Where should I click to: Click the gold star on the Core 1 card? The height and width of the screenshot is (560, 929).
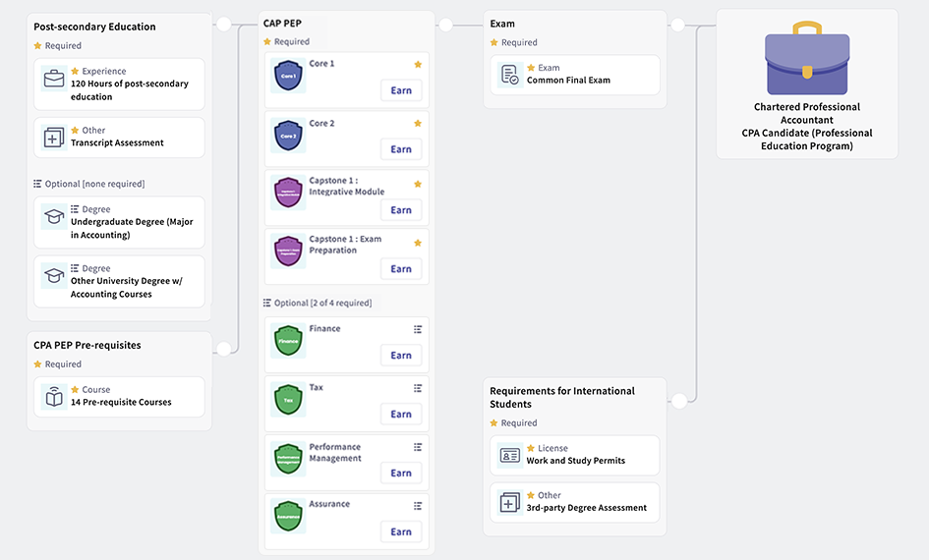click(418, 64)
